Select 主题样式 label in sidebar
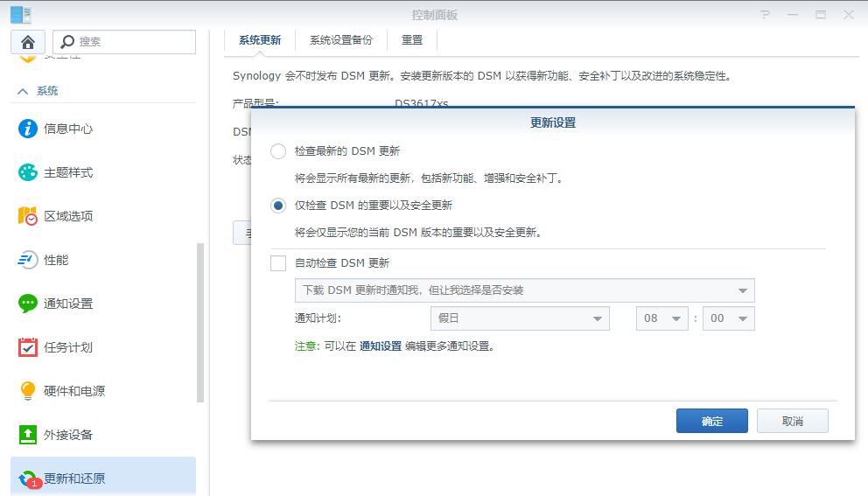 [x=68, y=172]
